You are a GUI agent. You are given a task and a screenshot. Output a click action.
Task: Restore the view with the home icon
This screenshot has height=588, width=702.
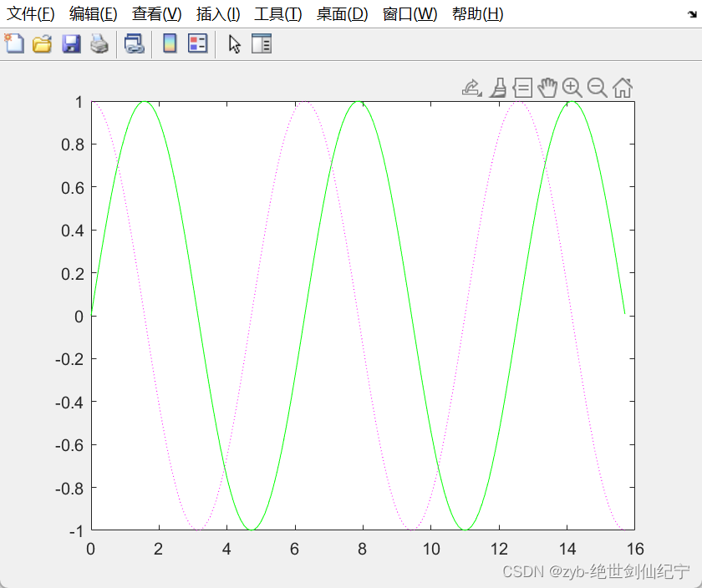coord(623,88)
